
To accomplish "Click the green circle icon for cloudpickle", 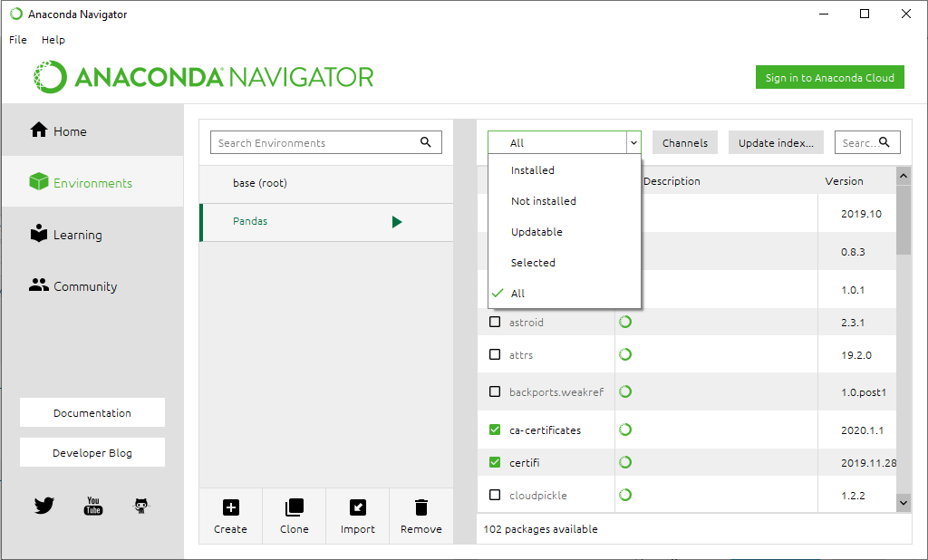I will coord(625,495).
